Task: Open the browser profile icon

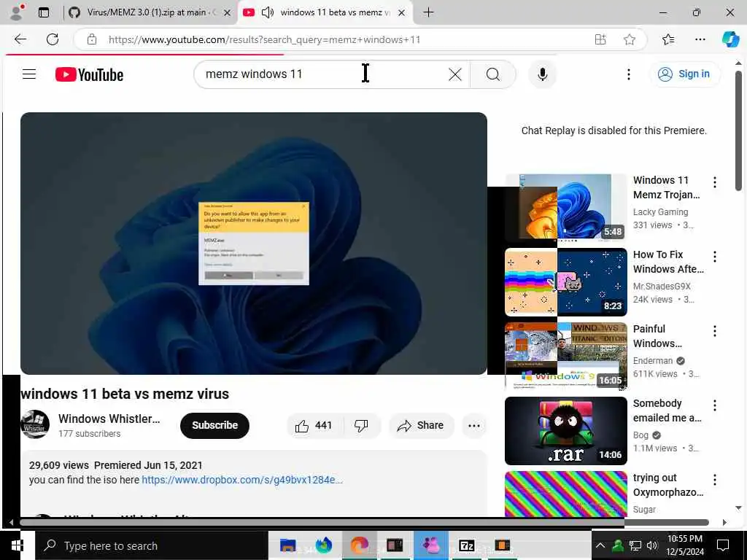Action: coord(18,12)
